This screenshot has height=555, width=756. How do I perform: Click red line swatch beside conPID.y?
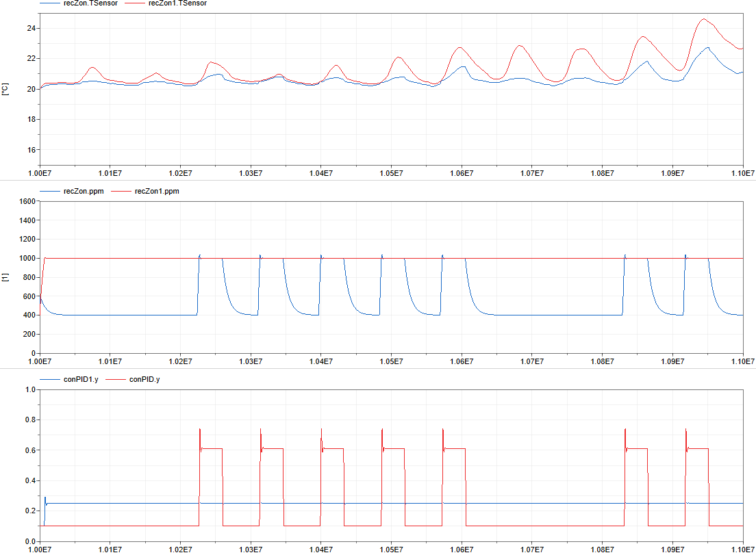[115, 379]
